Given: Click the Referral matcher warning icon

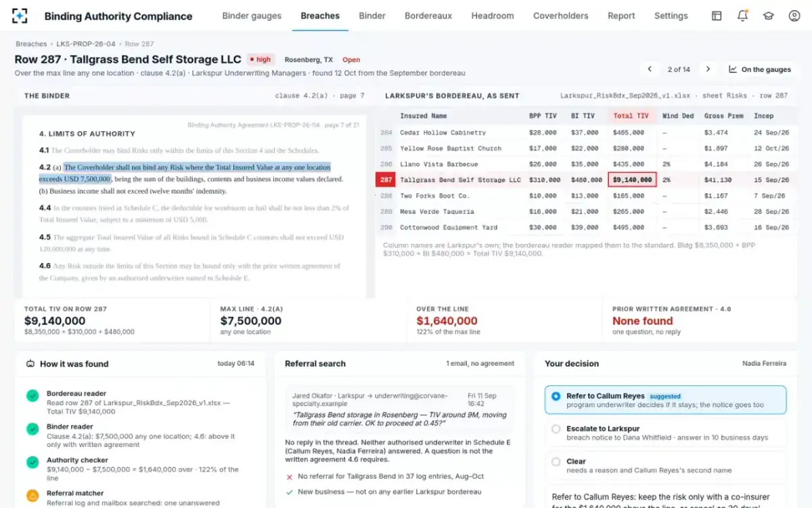Looking at the screenshot, I should (x=32, y=496).
